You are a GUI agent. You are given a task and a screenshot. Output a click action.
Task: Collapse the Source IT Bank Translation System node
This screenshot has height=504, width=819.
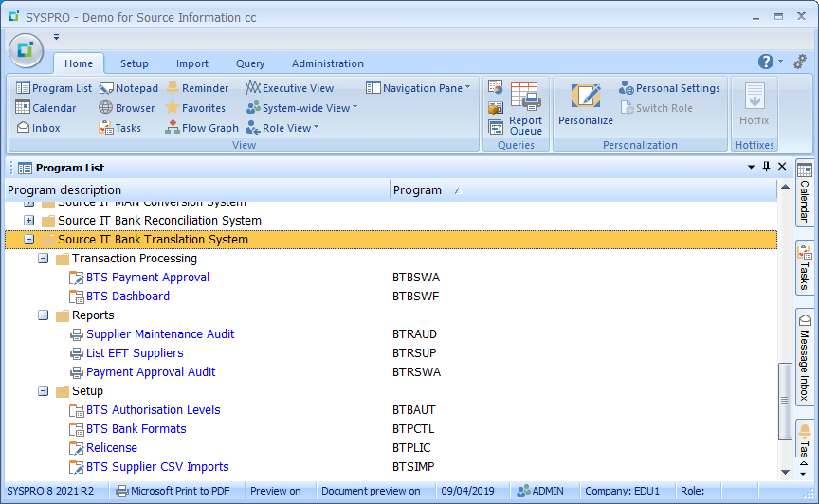tap(29, 240)
